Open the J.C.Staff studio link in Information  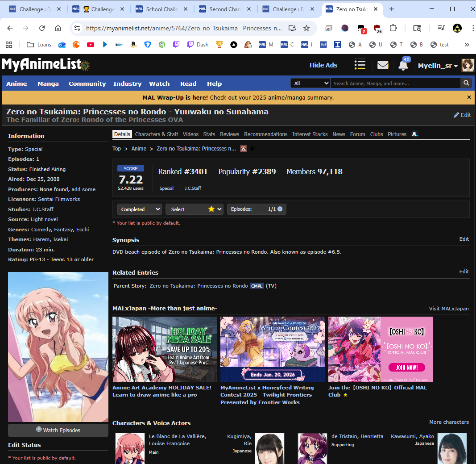(43, 209)
